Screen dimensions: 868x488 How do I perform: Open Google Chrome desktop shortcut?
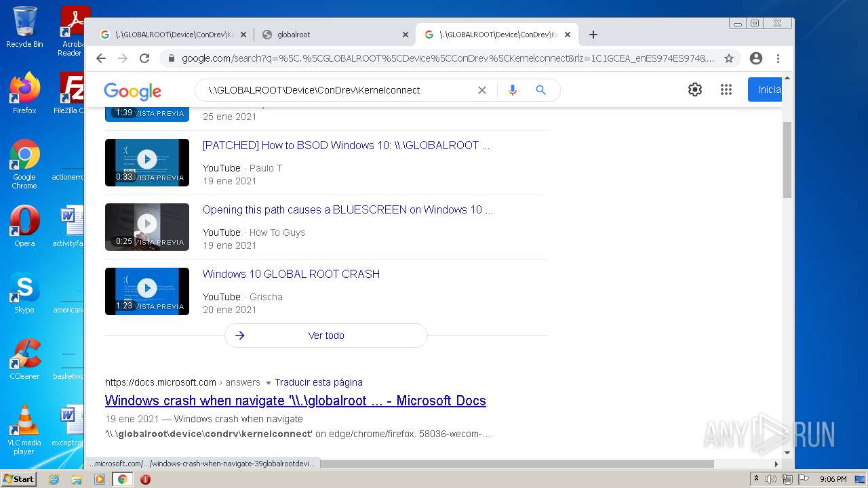coord(24,165)
